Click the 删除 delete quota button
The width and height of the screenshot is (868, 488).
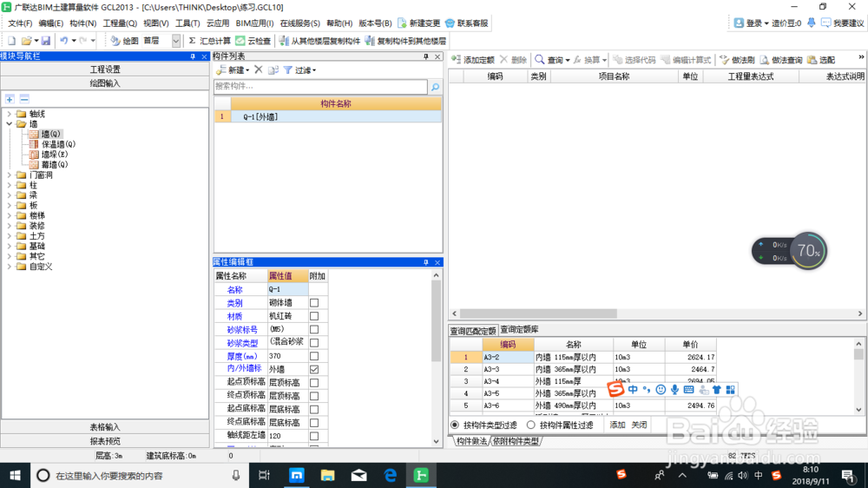[x=513, y=60]
